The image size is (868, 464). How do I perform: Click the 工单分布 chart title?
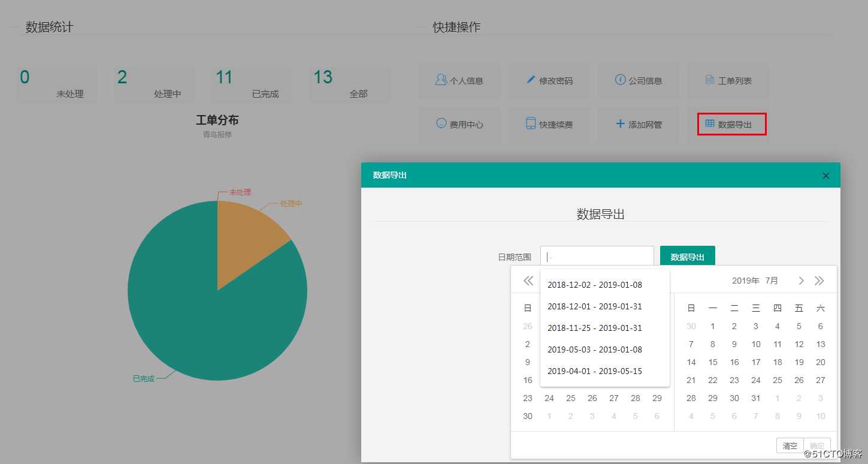[x=217, y=120]
